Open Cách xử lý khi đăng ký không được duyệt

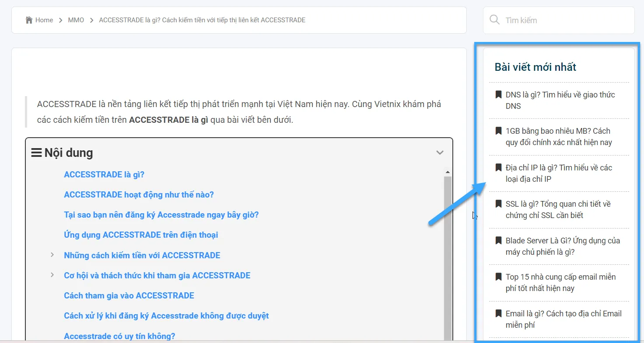coord(166,316)
